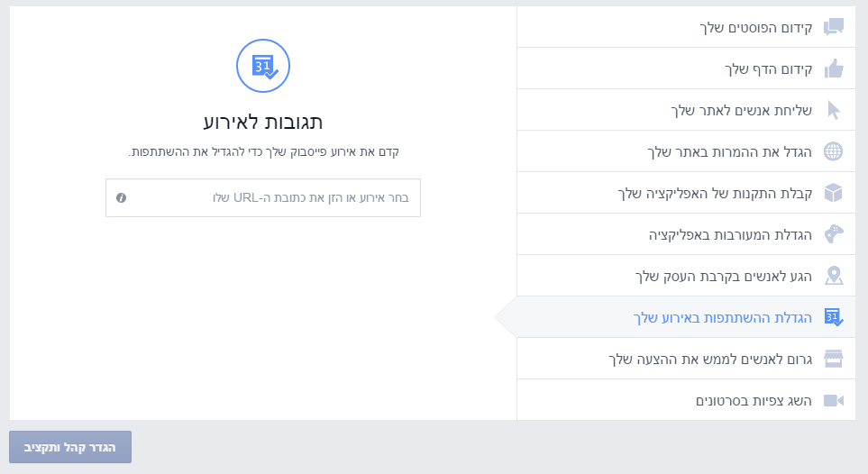Click the globe icon for website conversions
Image resolution: width=868 pixels, height=474 pixels.
click(x=834, y=151)
